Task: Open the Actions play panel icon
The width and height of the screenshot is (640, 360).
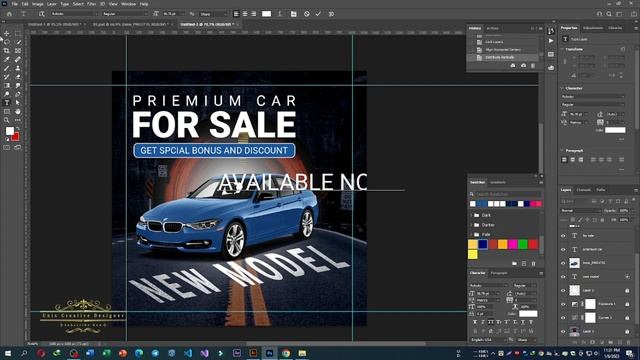Action: [x=551, y=41]
